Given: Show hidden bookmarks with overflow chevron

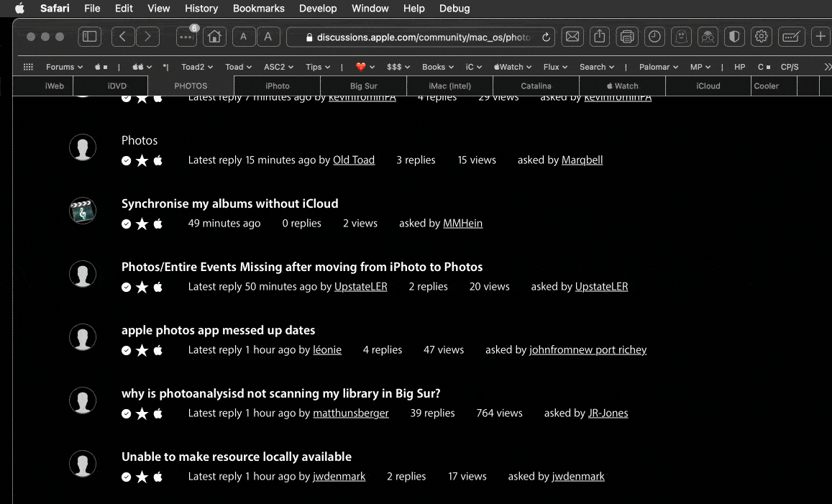Looking at the screenshot, I should (x=827, y=67).
